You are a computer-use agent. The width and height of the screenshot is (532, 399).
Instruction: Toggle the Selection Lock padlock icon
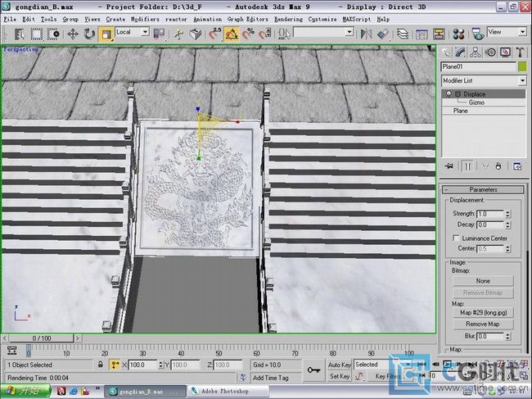(101, 365)
